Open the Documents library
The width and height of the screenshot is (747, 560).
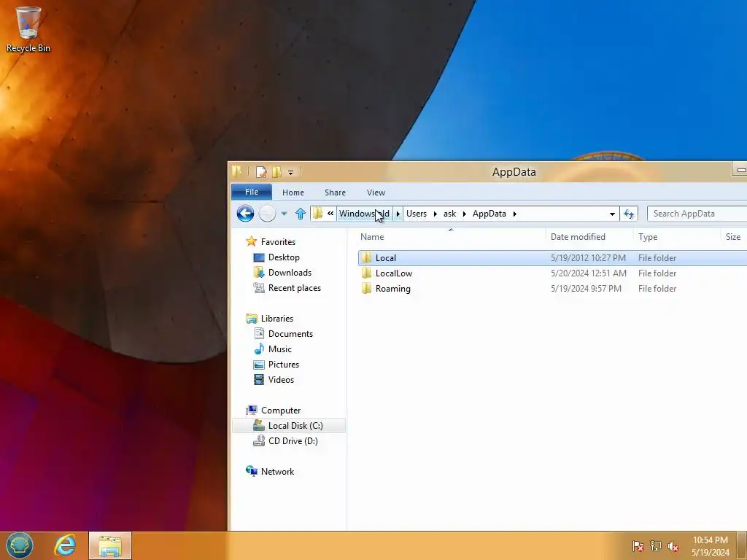[290, 334]
